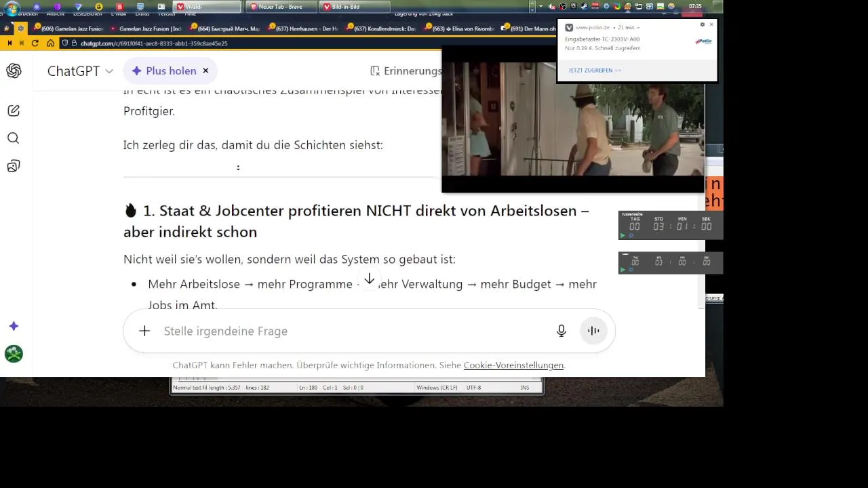
Task: Click the browser fast-forward navigation button
Action: click(22, 43)
